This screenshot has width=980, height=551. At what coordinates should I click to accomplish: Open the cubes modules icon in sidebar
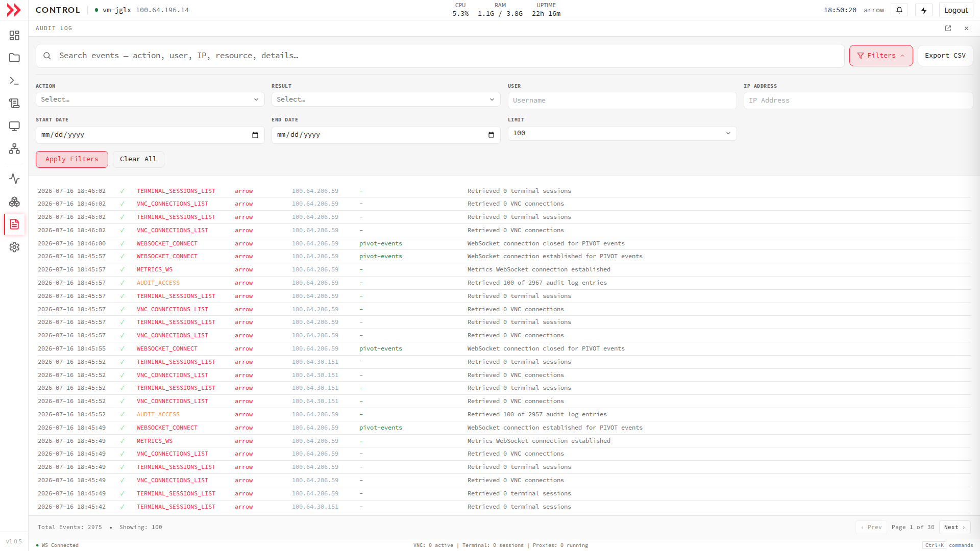(14, 202)
